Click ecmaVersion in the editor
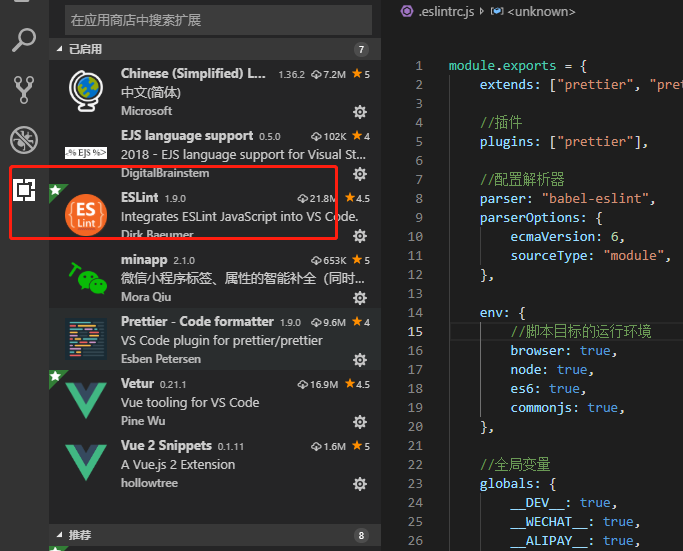The image size is (683, 551). click(x=553, y=237)
